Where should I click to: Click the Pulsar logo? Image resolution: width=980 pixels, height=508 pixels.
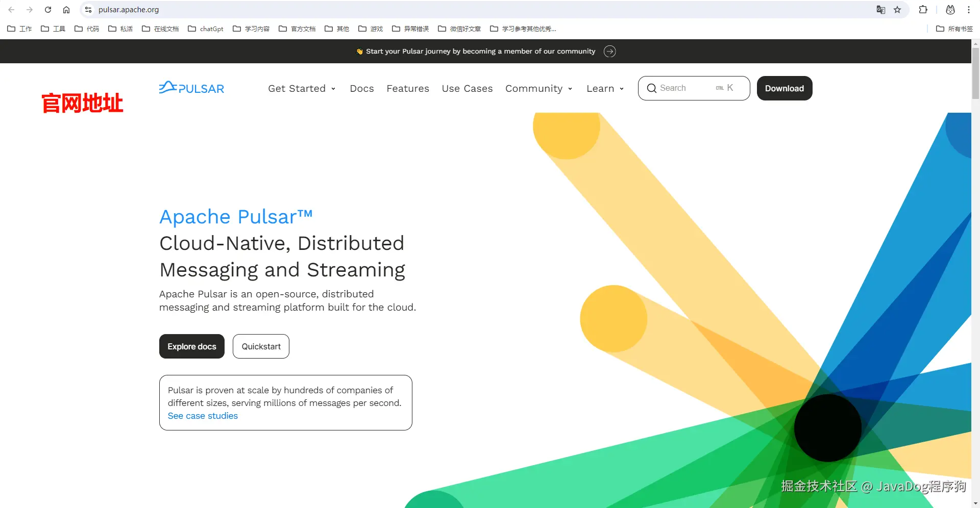point(191,88)
